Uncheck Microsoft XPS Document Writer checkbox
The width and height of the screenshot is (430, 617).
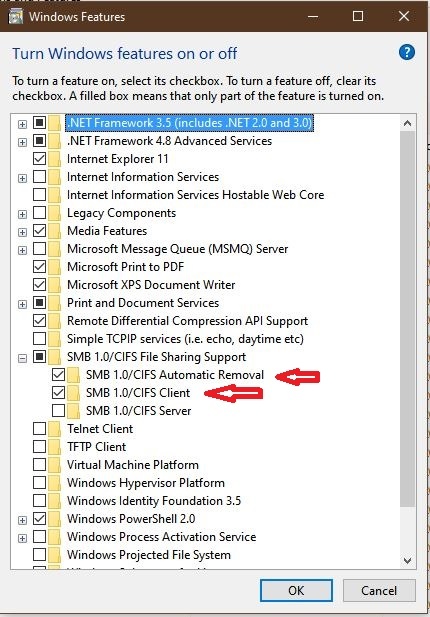[39, 284]
